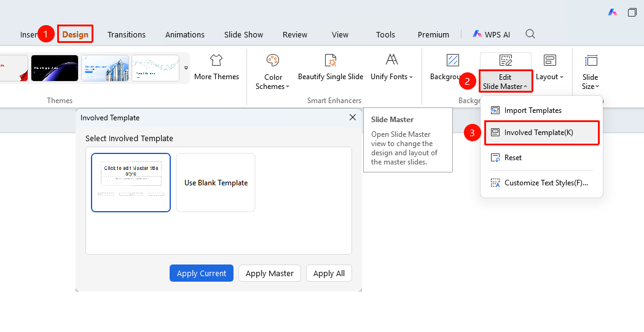644x332 pixels.
Task: Select the master title template thumbnail
Action: pyautogui.click(x=131, y=183)
